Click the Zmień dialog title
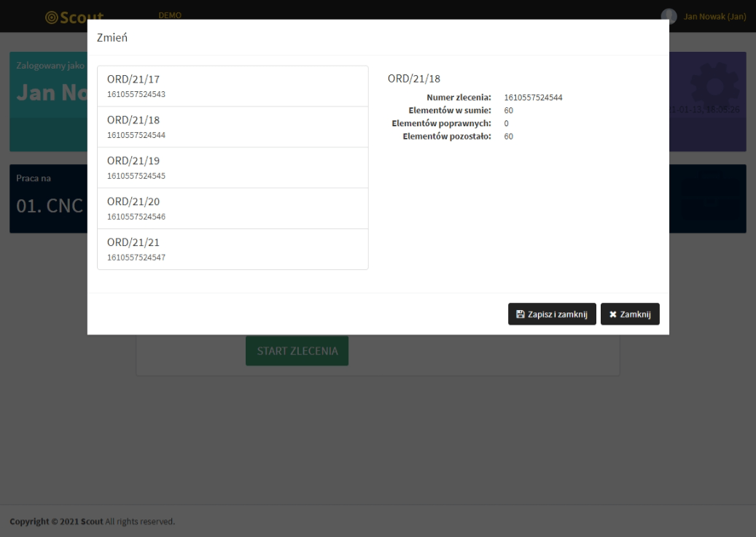Screen dimensions: 756x537 112,38
